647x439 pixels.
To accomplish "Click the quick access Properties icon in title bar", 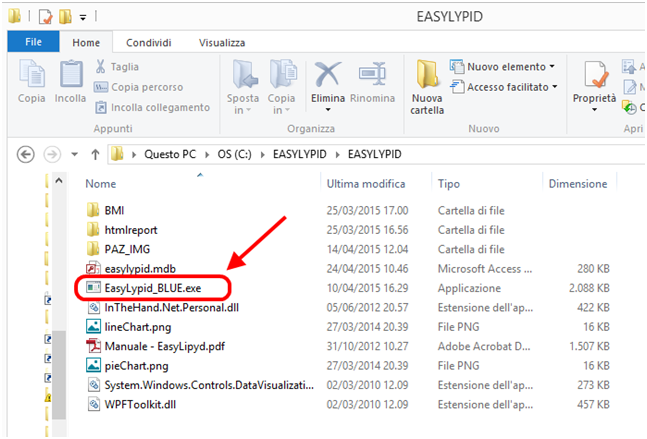I will coord(45,17).
